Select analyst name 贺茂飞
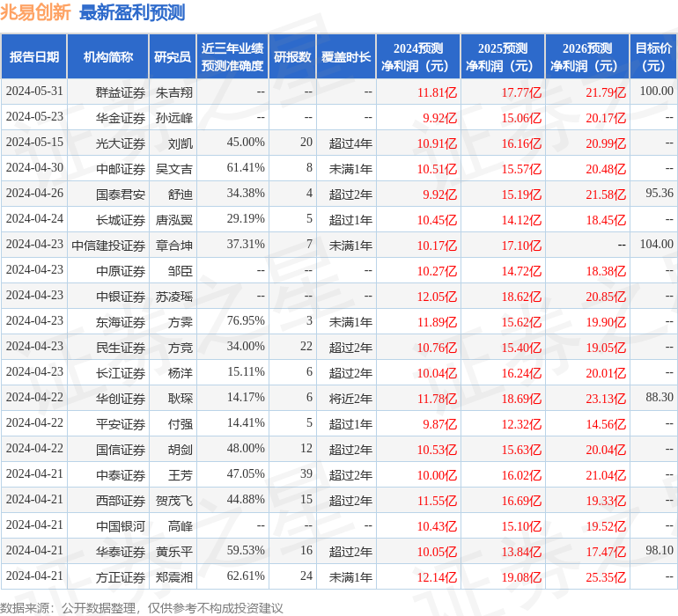The image size is (678, 616). (174, 501)
